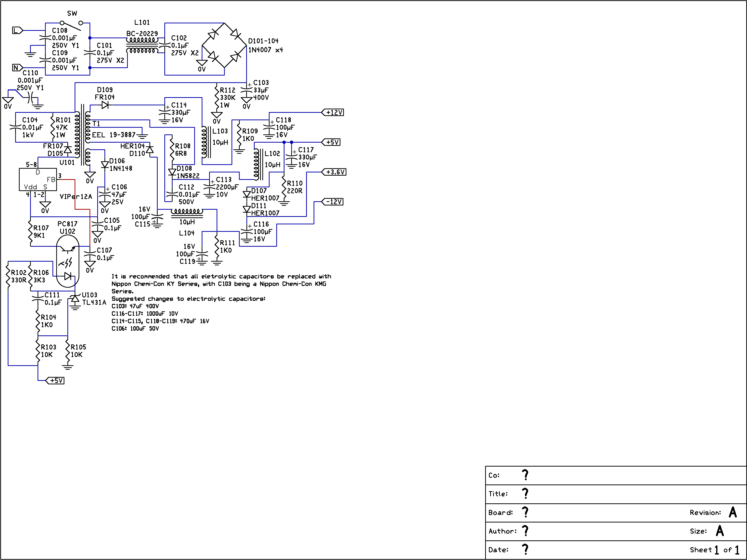This screenshot has height=560, width=747.
Task: Click the +5V port below R103
Action: coord(55,381)
